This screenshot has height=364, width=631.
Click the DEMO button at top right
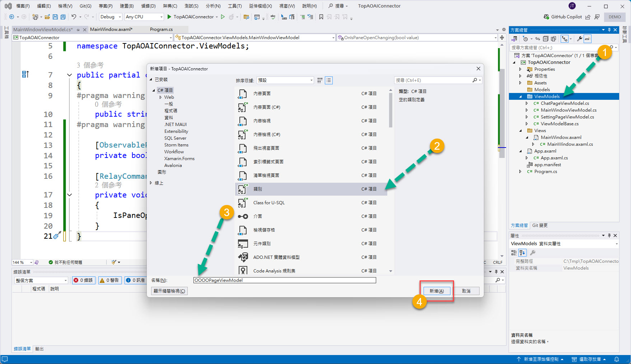point(615,17)
